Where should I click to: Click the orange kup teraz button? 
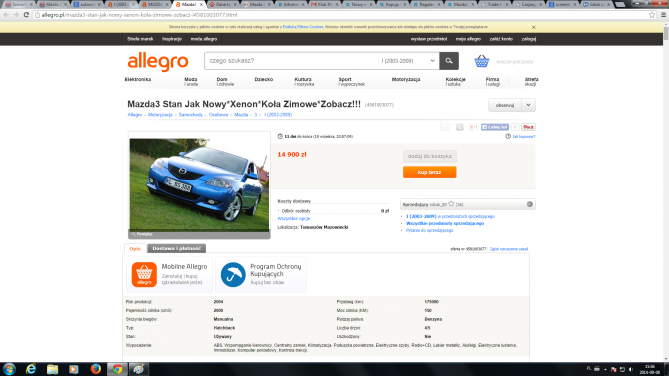(x=429, y=172)
